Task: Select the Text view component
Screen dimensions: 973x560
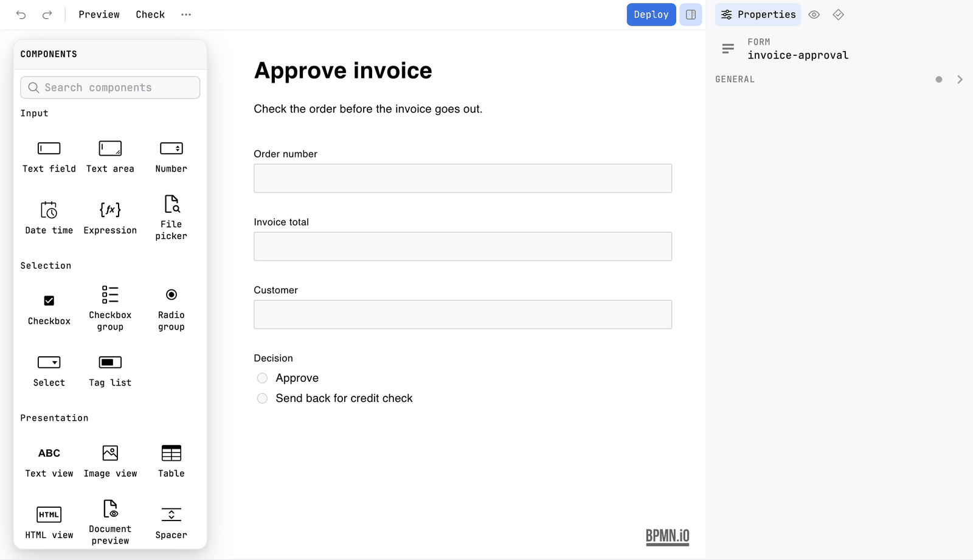Action: [49, 461]
